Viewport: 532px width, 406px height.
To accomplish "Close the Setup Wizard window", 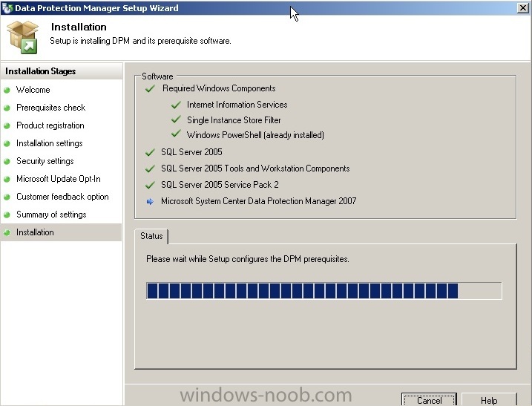I will (523, 8).
